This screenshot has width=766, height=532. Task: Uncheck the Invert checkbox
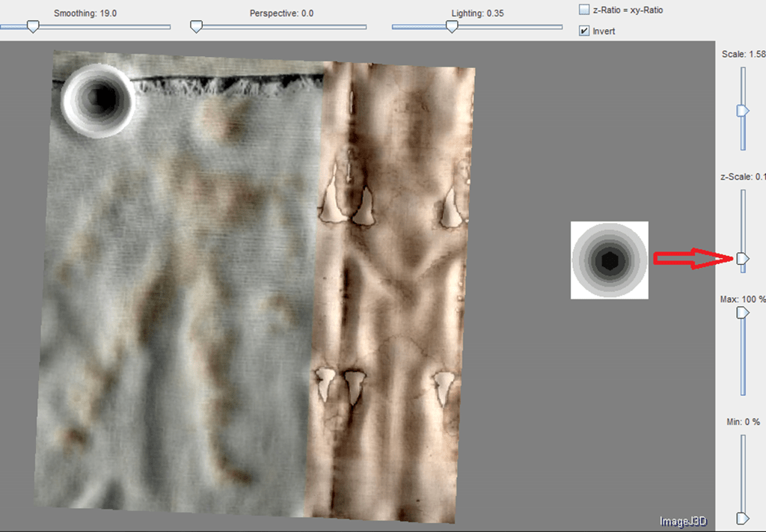pos(583,31)
